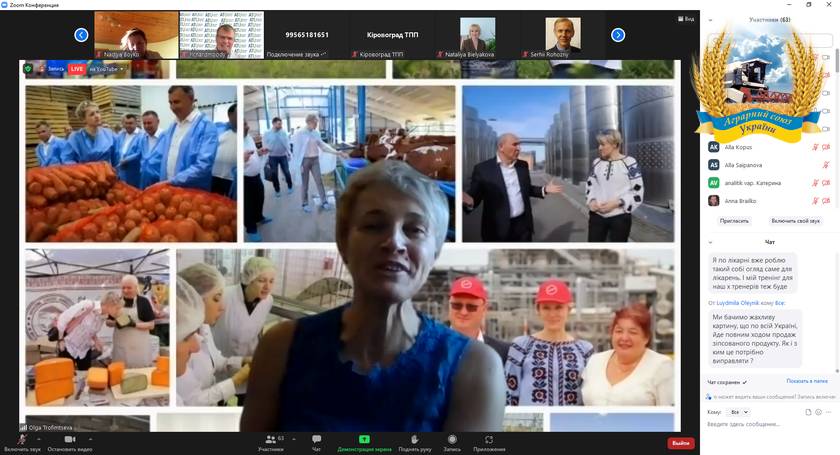Click chat file attachment icon

[808, 412]
